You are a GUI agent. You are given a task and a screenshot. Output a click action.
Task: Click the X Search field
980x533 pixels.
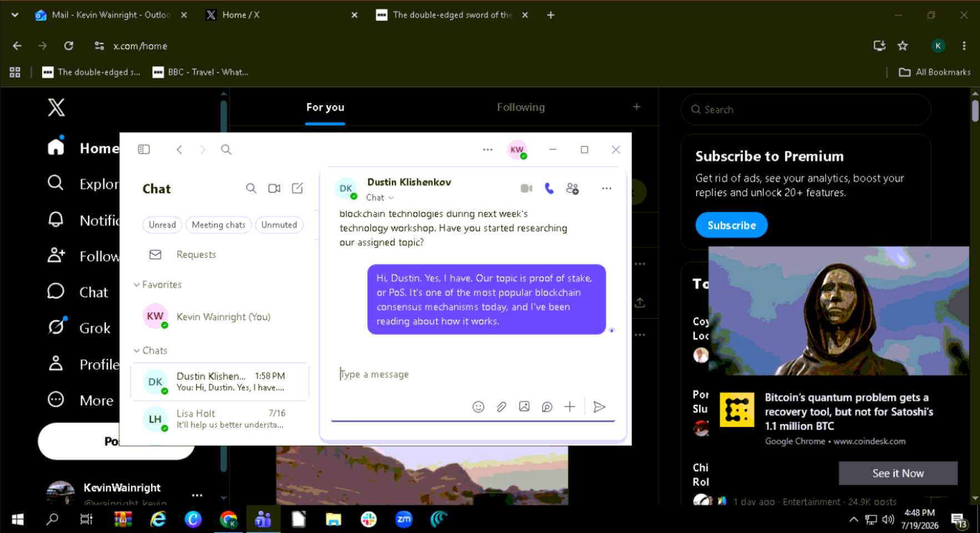pos(806,110)
